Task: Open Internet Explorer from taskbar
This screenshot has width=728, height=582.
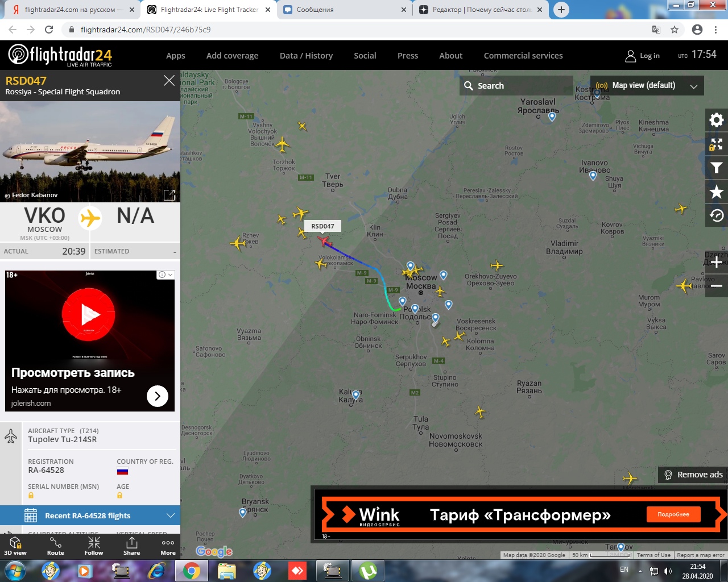Action: tap(156, 570)
